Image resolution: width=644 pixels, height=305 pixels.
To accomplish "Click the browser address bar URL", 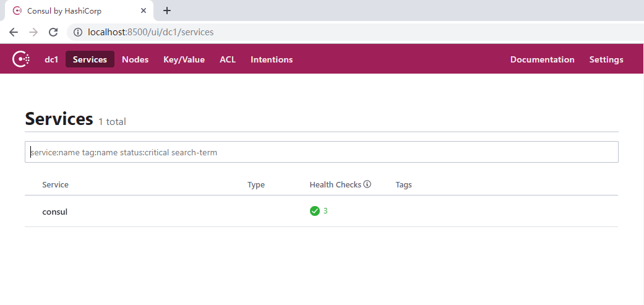I will pos(151,32).
